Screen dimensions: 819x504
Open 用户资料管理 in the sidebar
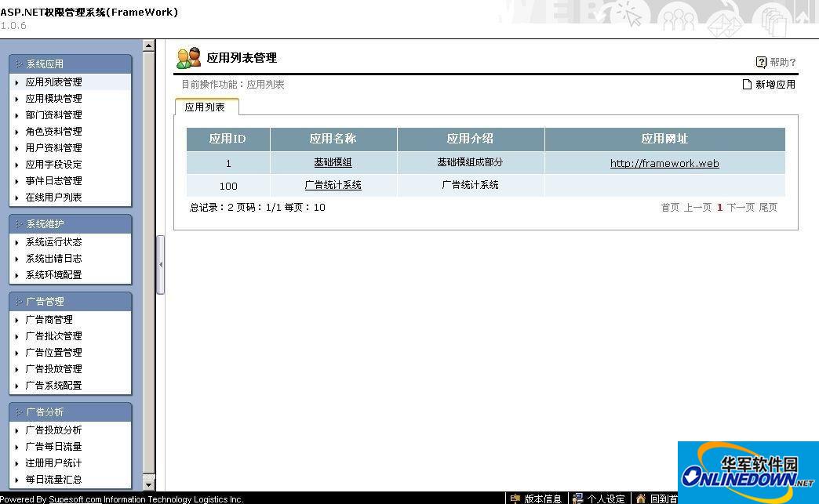click(54, 147)
